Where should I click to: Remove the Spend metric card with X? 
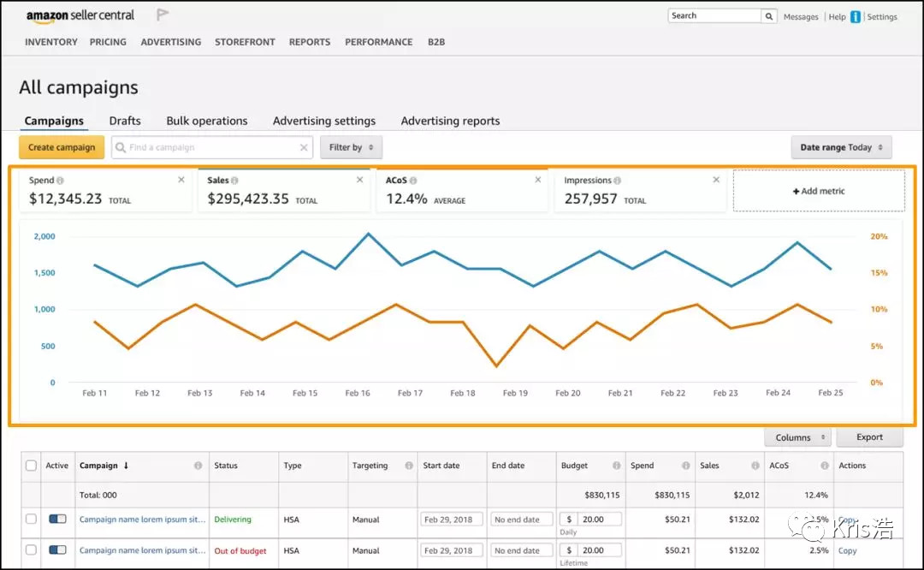(181, 180)
